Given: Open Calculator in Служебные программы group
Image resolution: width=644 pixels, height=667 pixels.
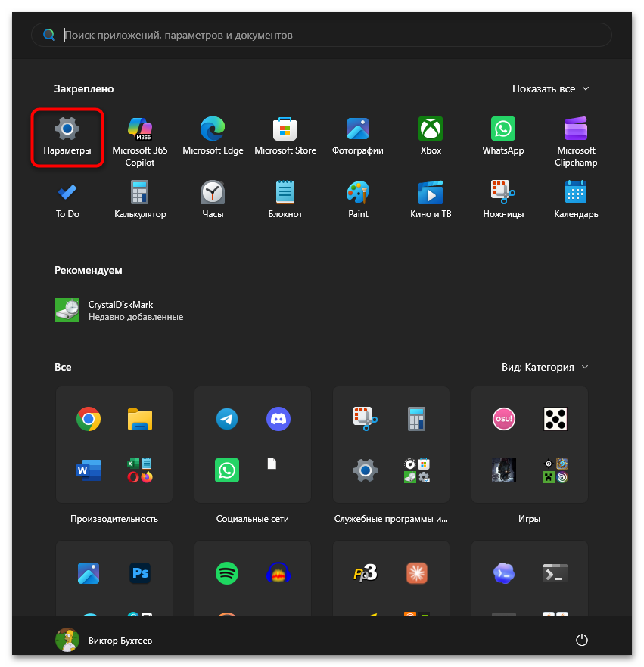Looking at the screenshot, I should [416, 419].
